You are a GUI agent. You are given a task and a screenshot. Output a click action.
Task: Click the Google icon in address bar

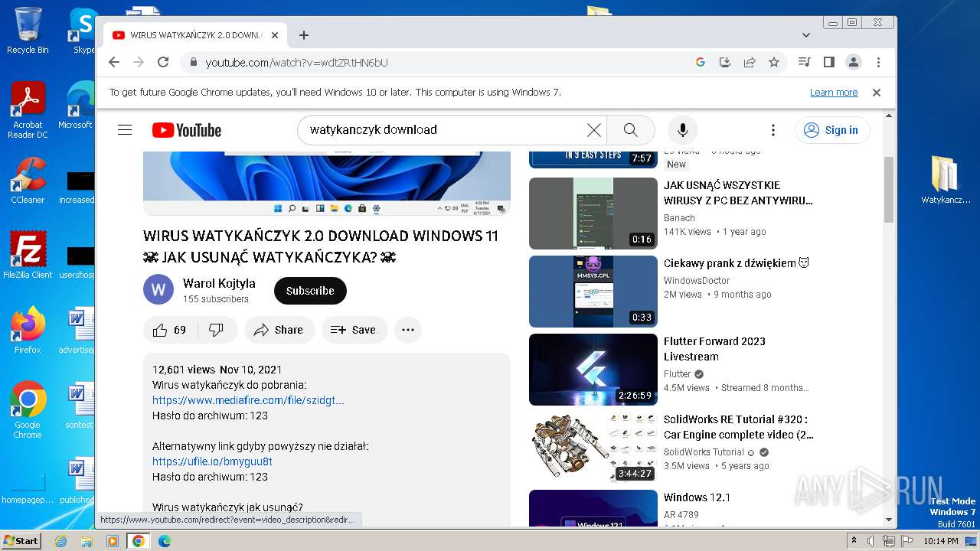tap(700, 62)
